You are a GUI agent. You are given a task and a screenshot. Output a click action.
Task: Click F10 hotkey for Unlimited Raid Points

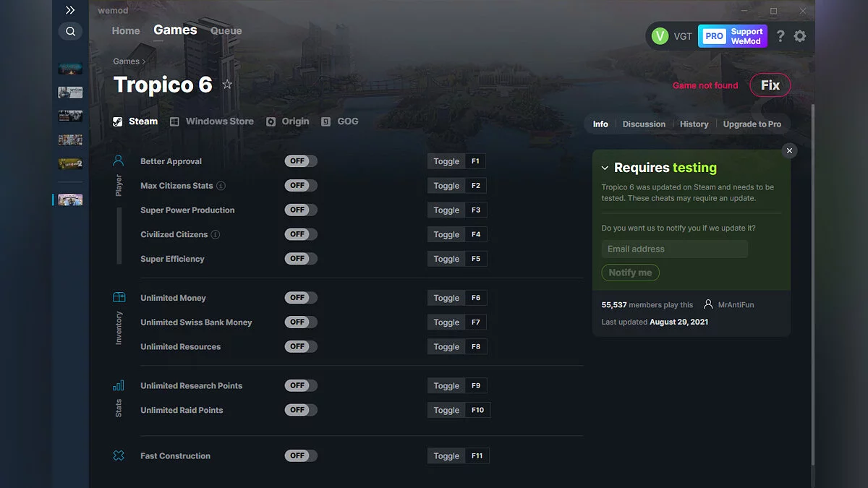(478, 410)
